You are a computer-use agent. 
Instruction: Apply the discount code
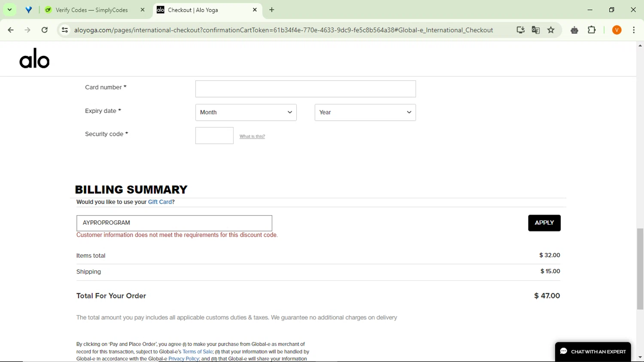click(544, 223)
